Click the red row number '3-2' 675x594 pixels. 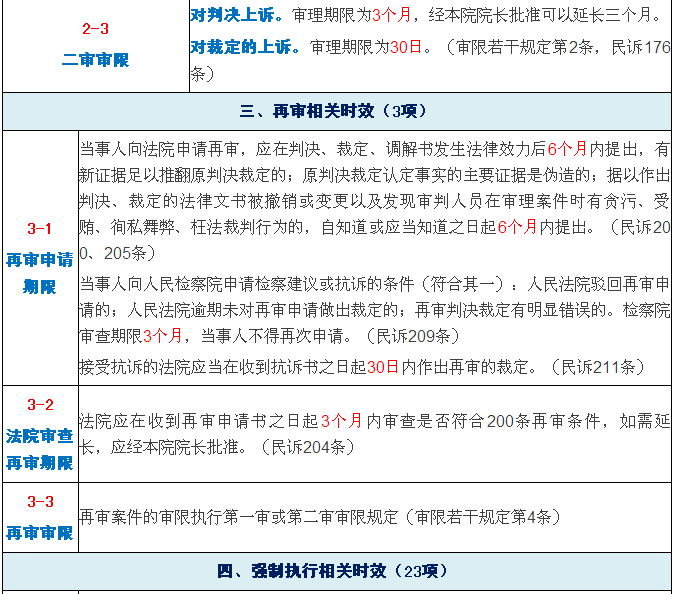click(40, 405)
